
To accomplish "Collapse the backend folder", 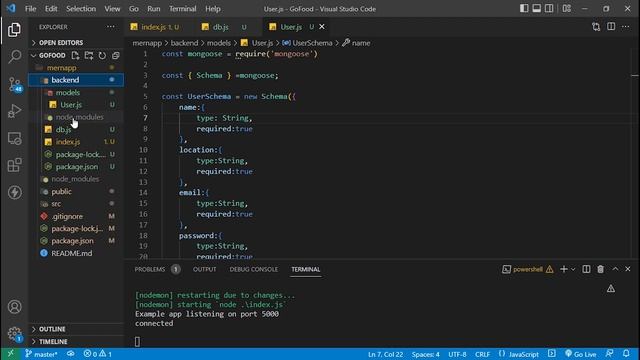I will tap(76, 80).
